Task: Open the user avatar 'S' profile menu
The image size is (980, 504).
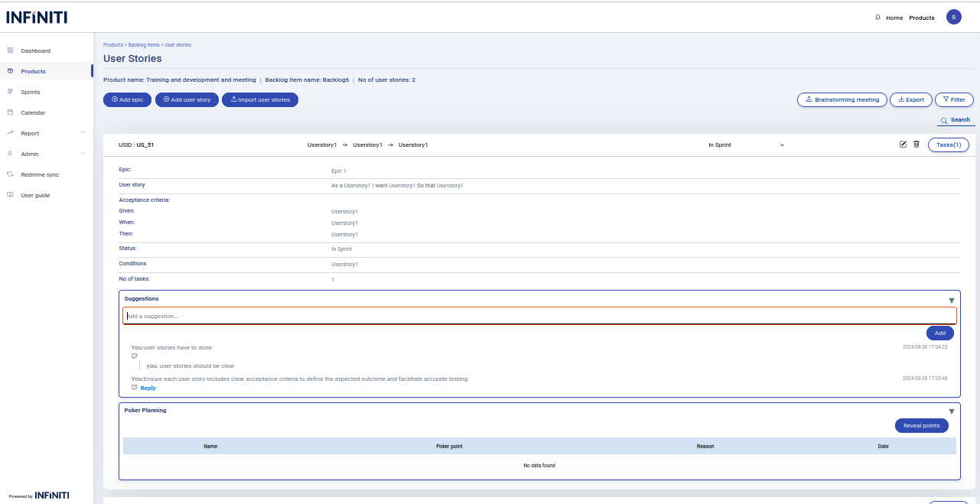Action: [953, 17]
